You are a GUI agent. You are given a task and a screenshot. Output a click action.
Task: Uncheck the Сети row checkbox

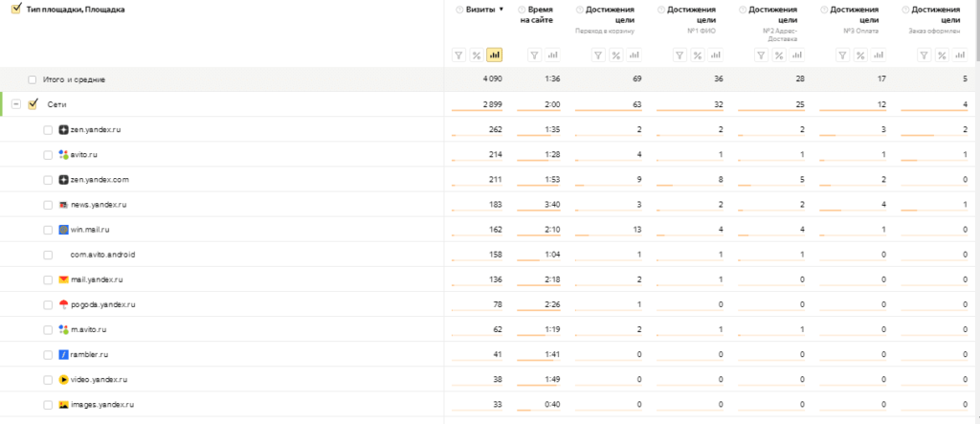(x=33, y=104)
